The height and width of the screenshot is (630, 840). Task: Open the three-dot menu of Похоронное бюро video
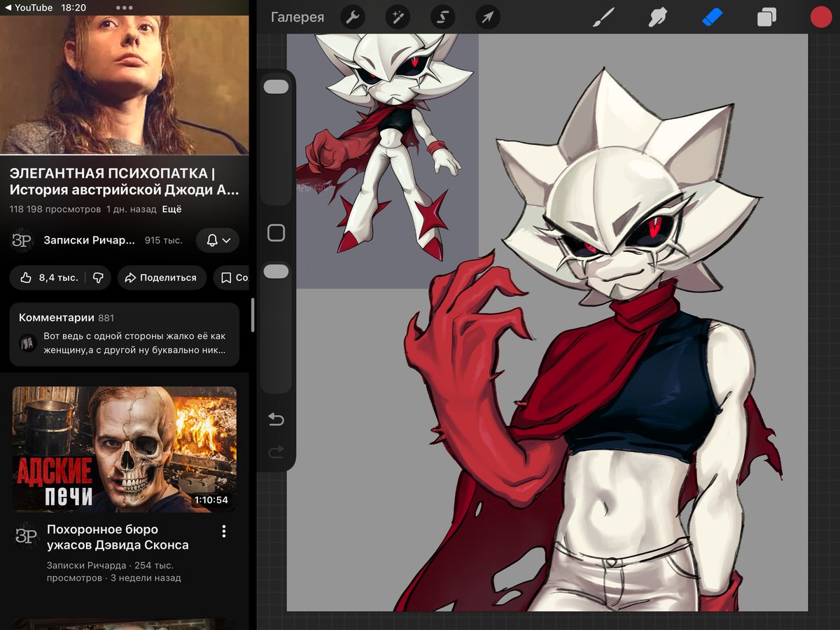pyautogui.click(x=224, y=531)
